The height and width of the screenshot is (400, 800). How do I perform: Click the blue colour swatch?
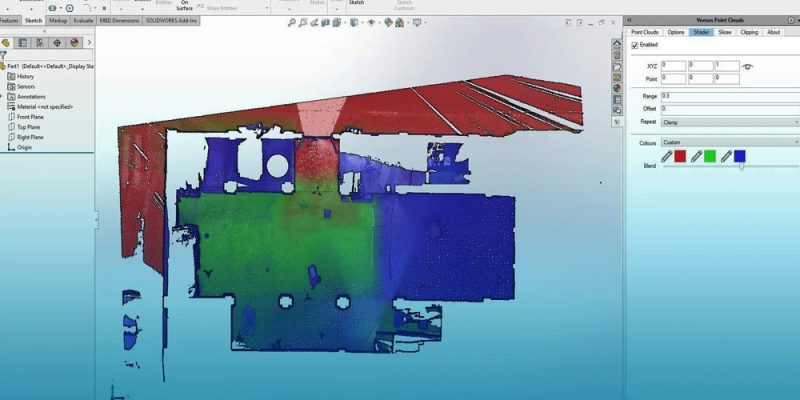tap(739, 156)
